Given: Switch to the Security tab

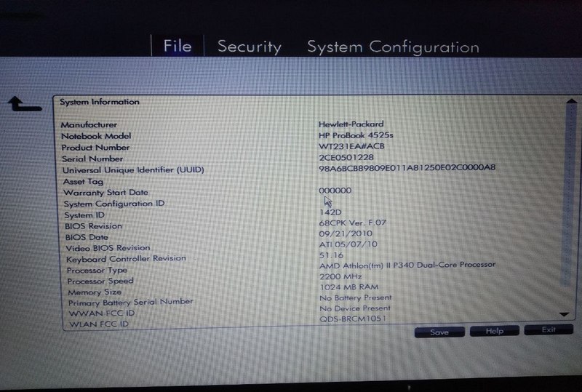Looking at the screenshot, I should (x=250, y=47).
